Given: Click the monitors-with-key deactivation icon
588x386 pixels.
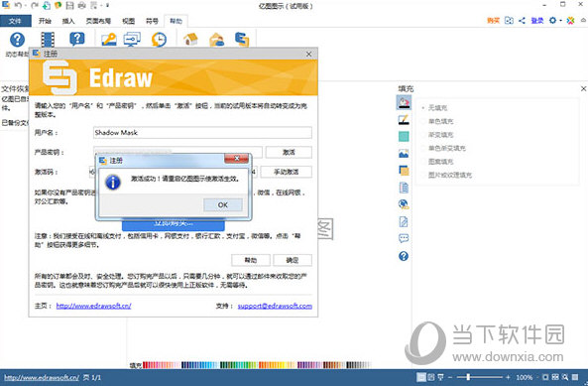Looking at the screenshot, I should point(132,40).
